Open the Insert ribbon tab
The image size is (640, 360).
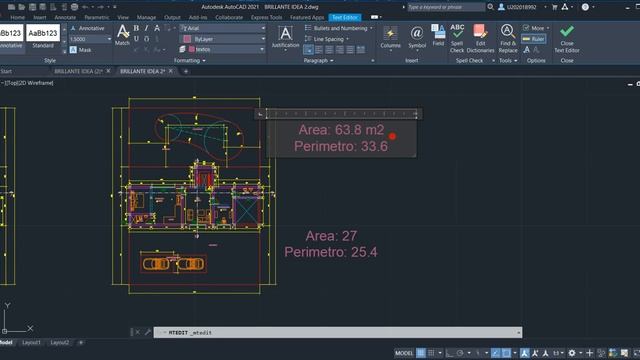(40, 18)
